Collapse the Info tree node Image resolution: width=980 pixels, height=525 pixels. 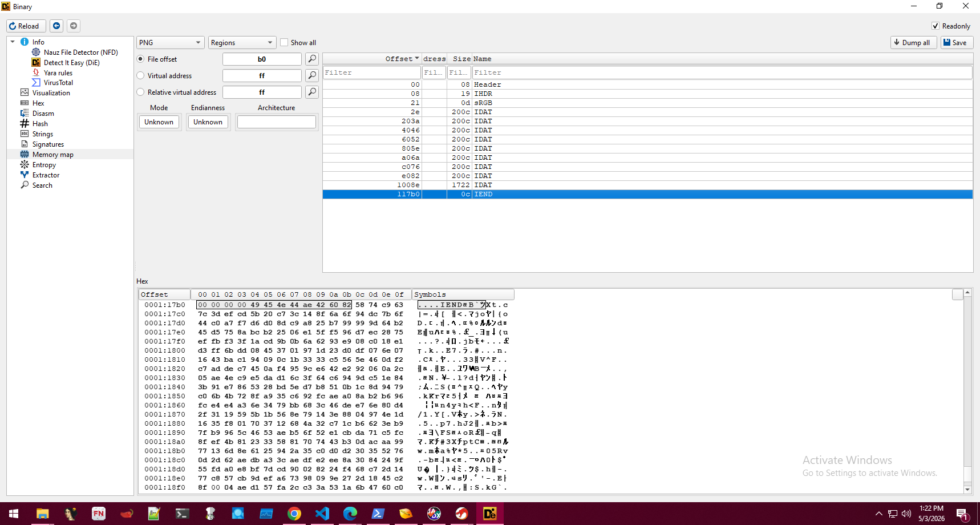click(x=13, y=42)
